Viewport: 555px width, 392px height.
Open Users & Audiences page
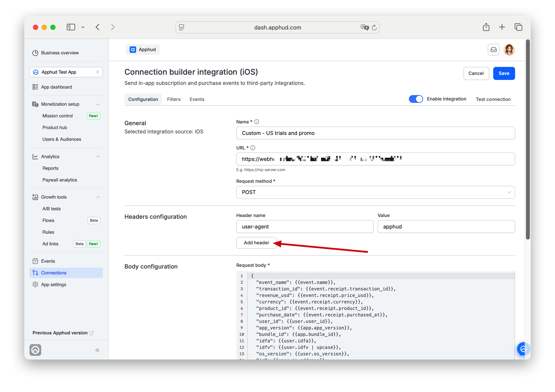click(62, 139)
